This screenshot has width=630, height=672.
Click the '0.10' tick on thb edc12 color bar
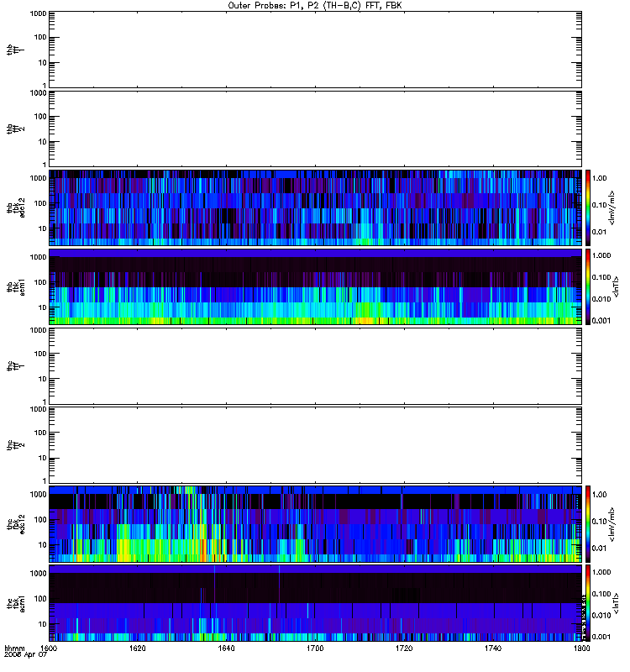click(599, 205)
